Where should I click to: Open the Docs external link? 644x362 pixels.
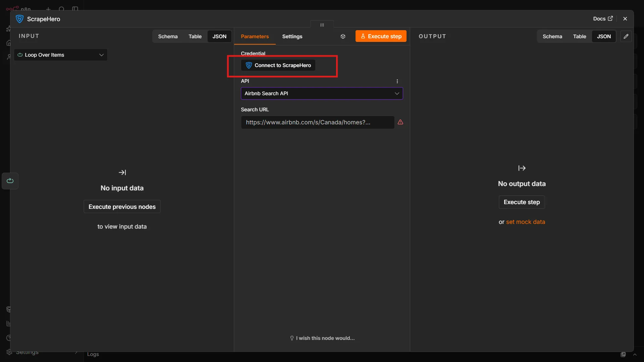click(x=603, y=19)
